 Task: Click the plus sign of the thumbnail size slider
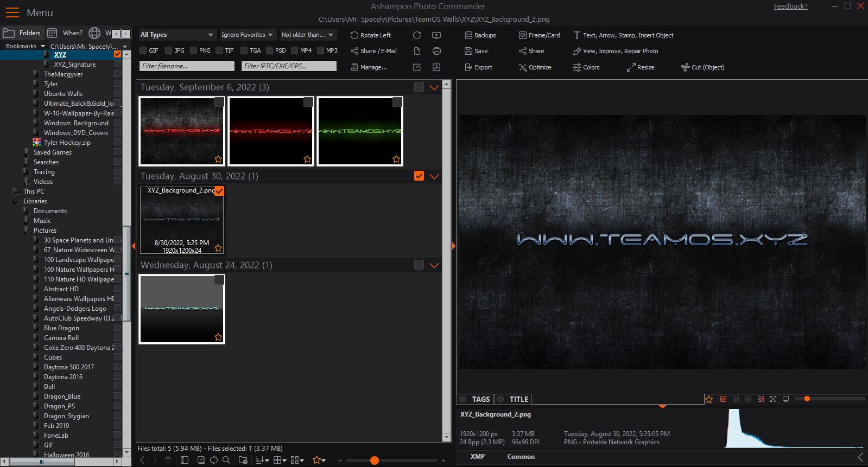coord(443,460)
